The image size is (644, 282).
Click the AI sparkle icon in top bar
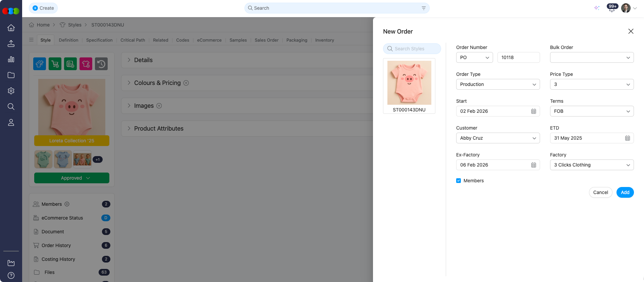coord(597,8)
